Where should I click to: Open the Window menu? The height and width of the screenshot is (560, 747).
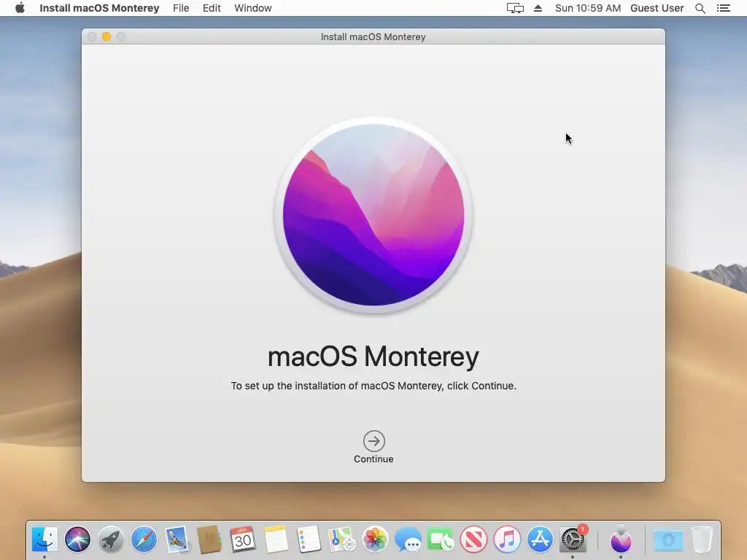[x=253, y=8]
